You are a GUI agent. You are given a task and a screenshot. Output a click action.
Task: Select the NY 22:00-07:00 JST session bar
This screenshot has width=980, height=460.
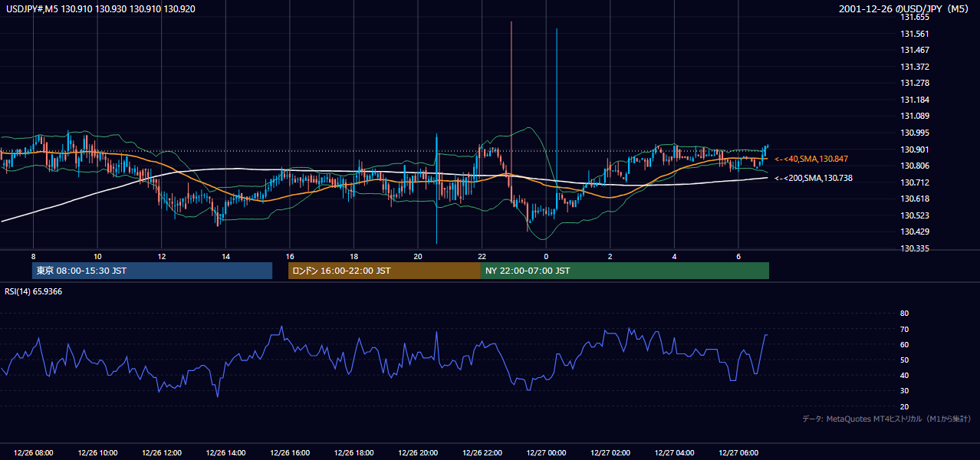(x=625, y=271)
